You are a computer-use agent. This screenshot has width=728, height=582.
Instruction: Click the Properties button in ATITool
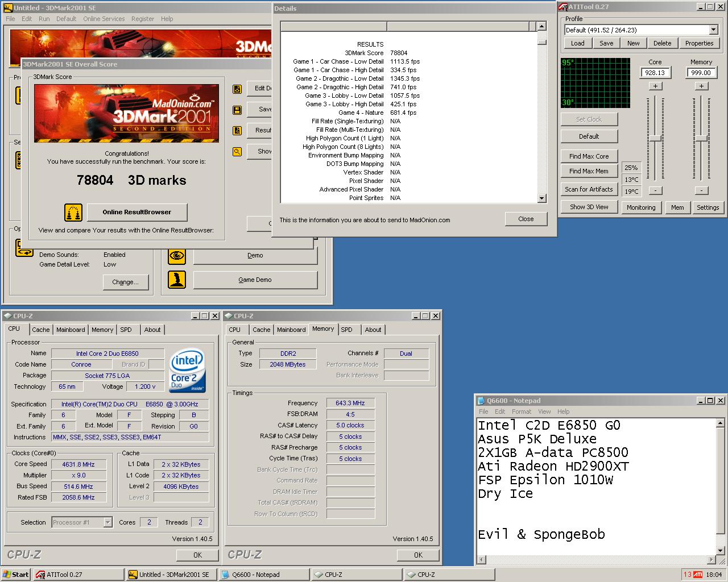click(699, 43)
